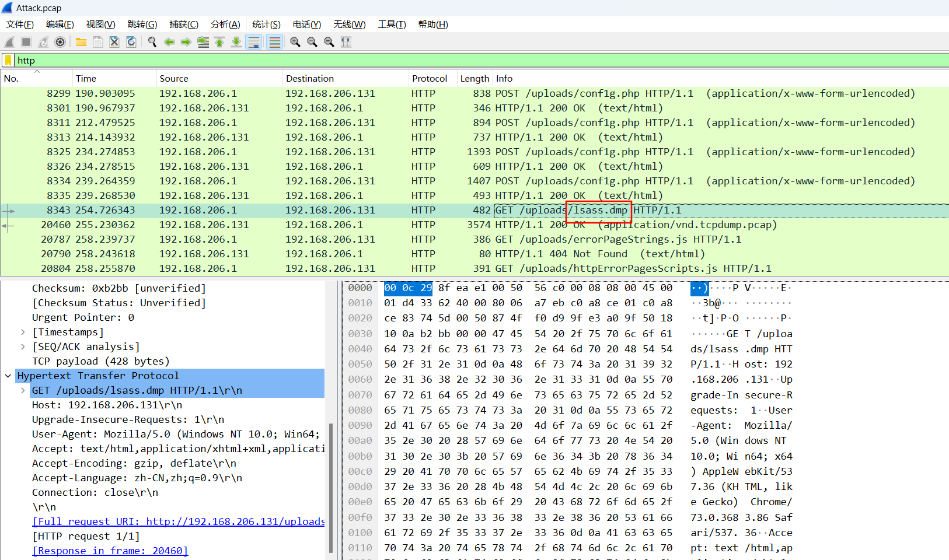This screenshot has height=560, width=949.
Task: Click the start capture shark fin icon
Action: coord(9,42)
